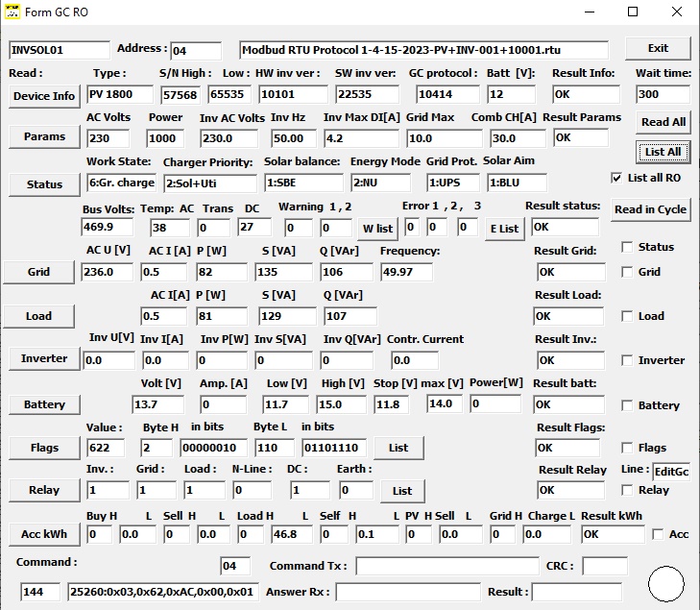Enable the Relay cycle checkbox
The height and width of the screenshot is (610, 700).
coord(627,490)
